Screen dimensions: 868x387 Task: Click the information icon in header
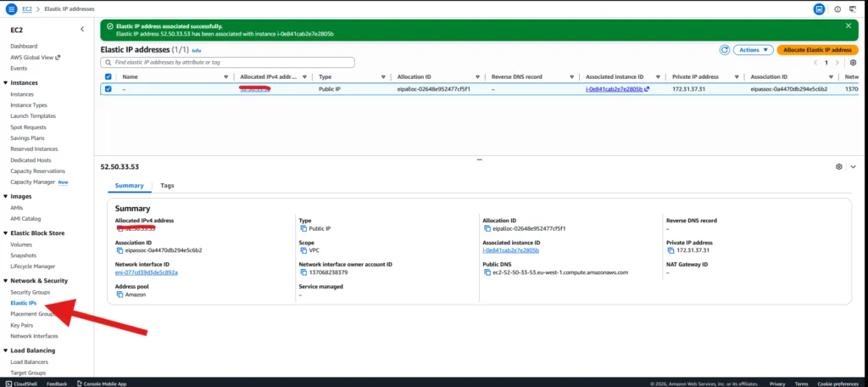click(x=837, y=8)
